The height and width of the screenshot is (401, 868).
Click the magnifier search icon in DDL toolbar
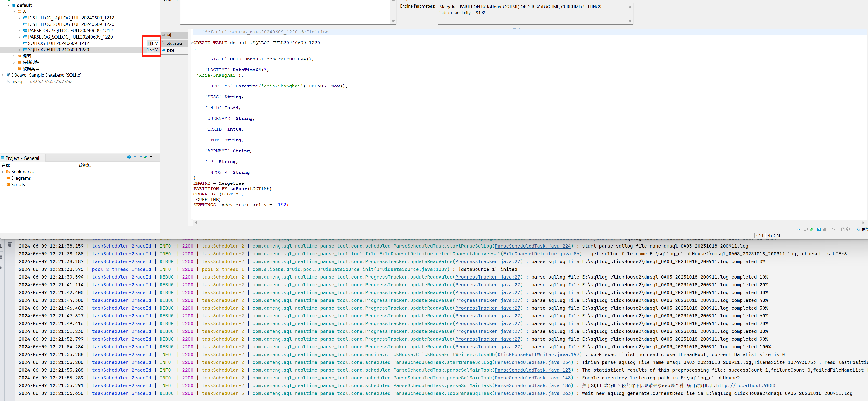coord(799,229)
